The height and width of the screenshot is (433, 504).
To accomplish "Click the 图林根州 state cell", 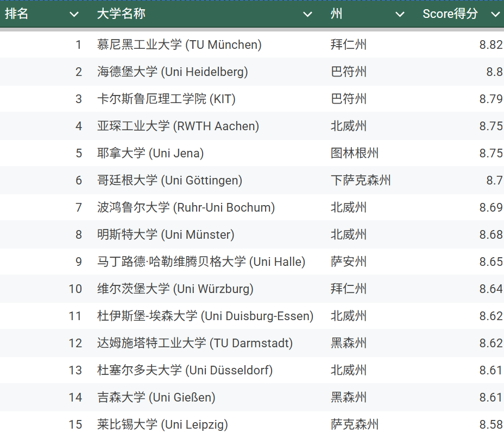I will 355,153.
